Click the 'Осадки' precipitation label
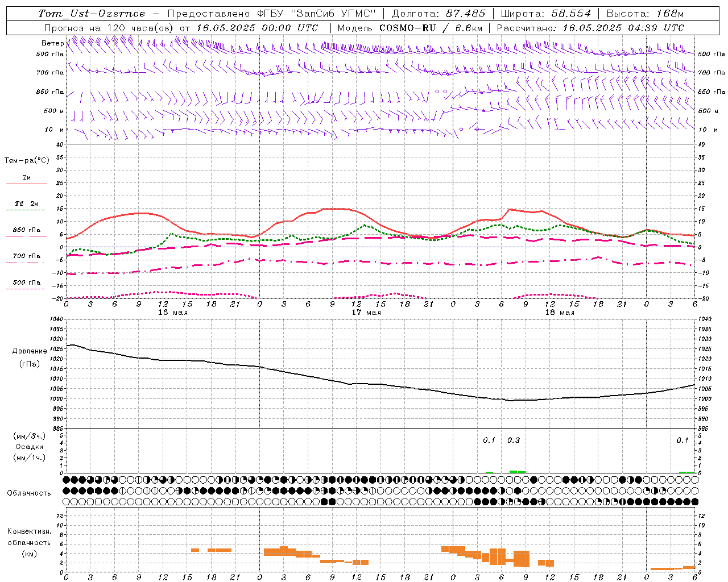The width and height of the screenshot is (728, 582). pos(30,447)
